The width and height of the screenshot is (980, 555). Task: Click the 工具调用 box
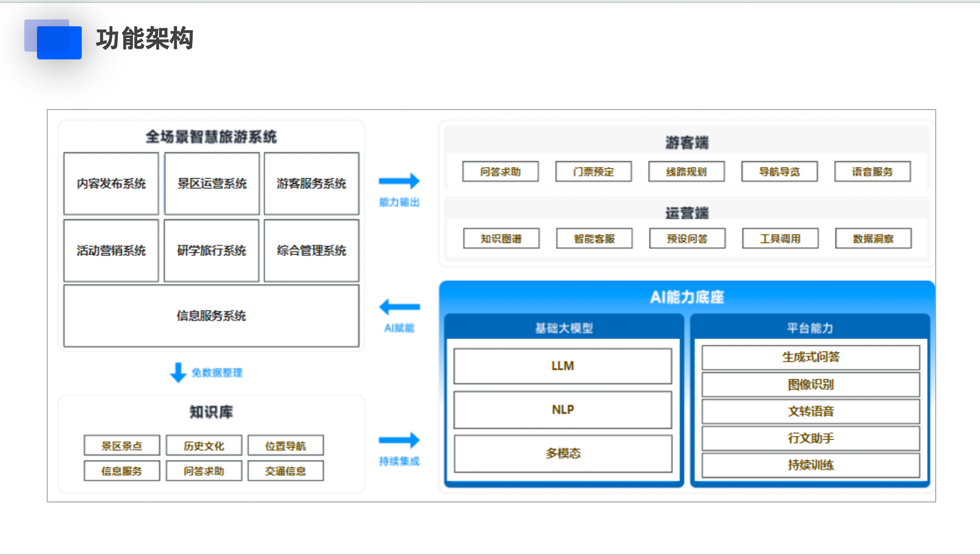pos(780,239)
